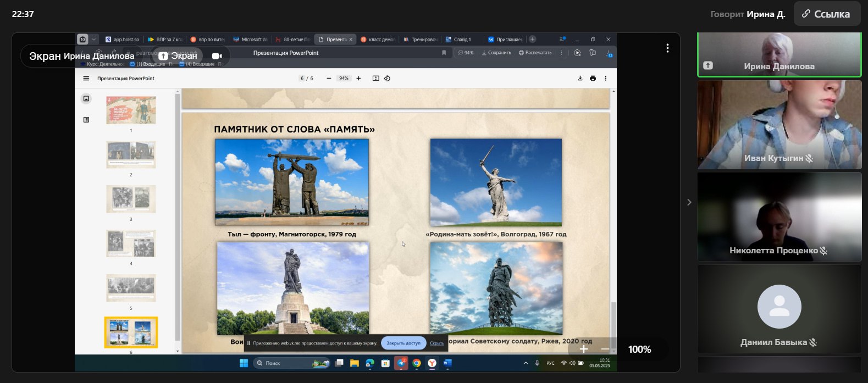Select slide 4 thumbnail
The width and height of the screenshot is (868, 383).
pos(131,243)
